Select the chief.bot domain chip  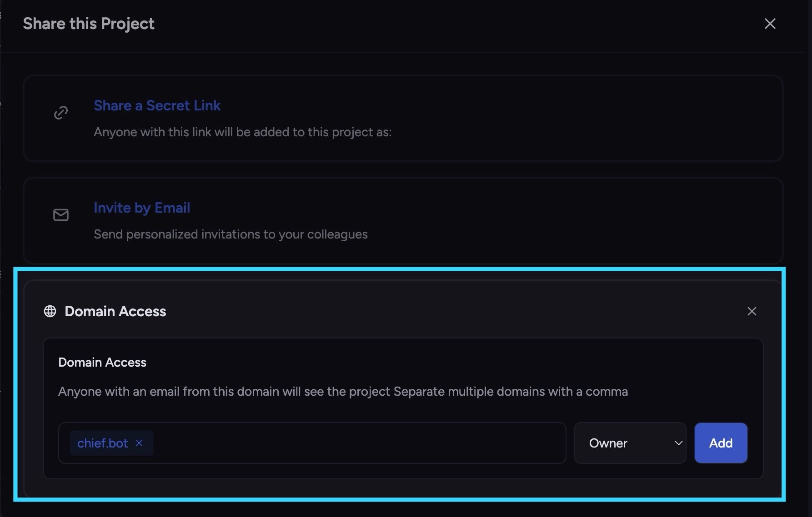tap(103, 443)
